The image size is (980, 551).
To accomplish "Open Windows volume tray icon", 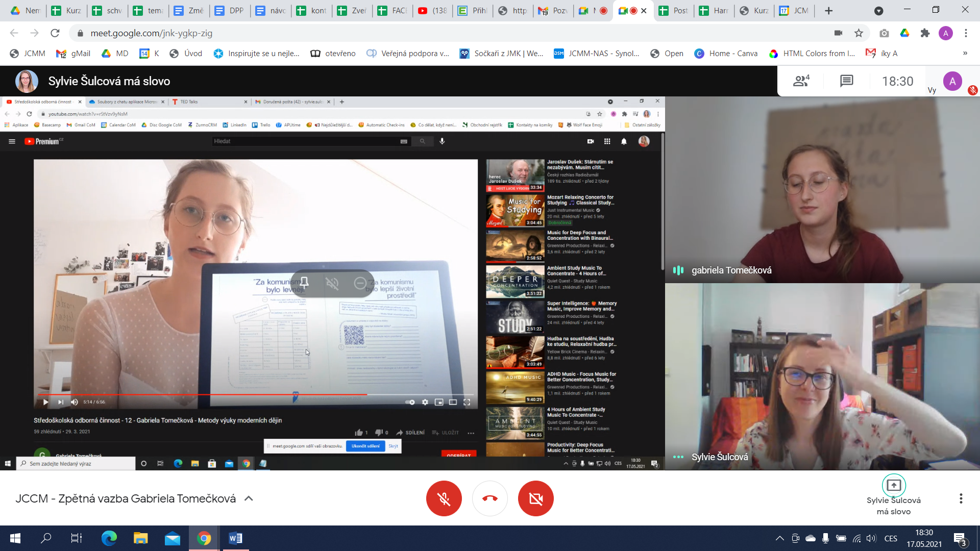I will coord(871,538).
